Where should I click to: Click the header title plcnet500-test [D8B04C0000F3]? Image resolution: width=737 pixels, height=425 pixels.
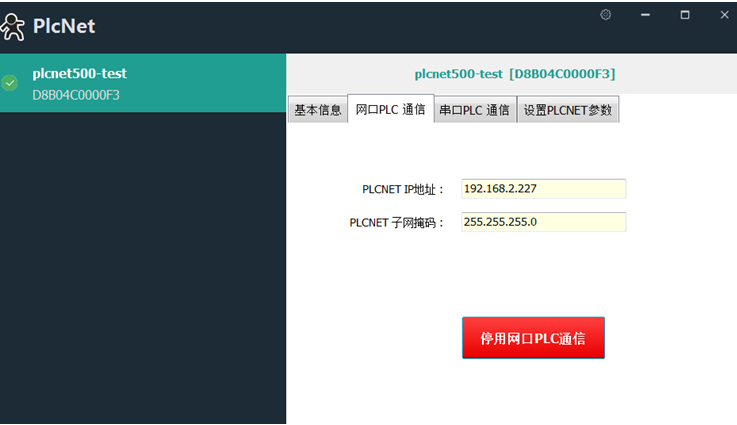515,74
